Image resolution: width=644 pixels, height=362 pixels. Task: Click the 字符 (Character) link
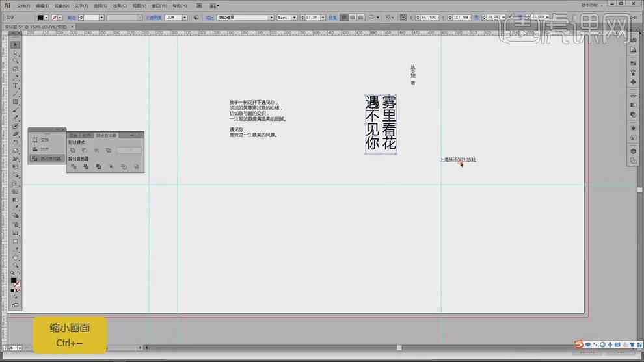(209, 18)
